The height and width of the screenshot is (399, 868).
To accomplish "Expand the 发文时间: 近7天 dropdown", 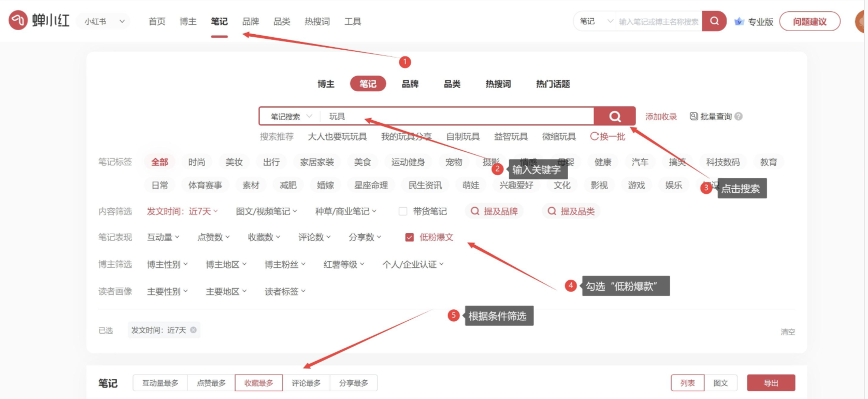I will pyautogui.click(x=182, y=211).
